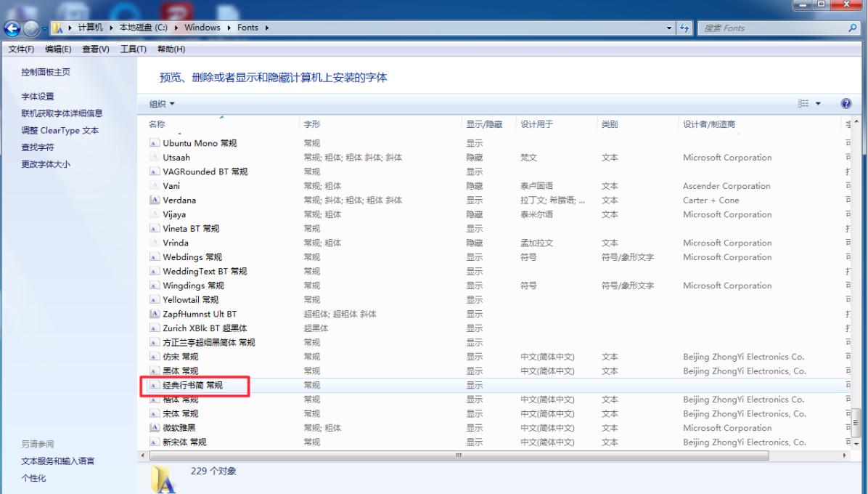Select the 经典行书简 常规 font icon
The width and height of the screenshot is (868, 494).
(x=155, y=385)
